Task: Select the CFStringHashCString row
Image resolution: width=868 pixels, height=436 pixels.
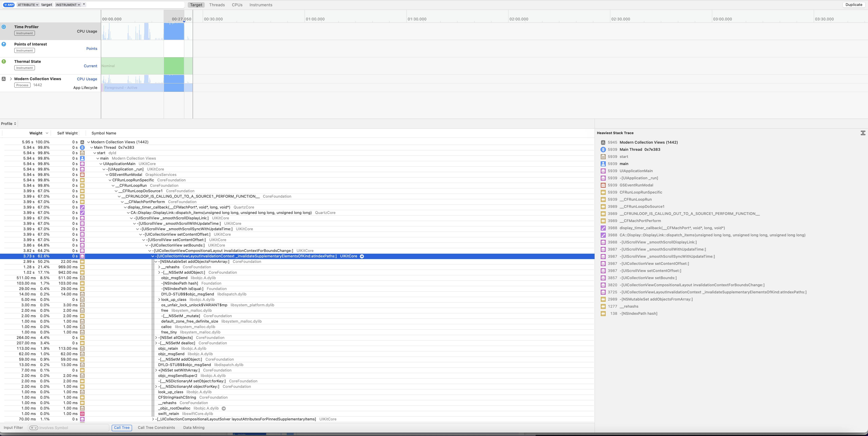Action: (297, 398)
